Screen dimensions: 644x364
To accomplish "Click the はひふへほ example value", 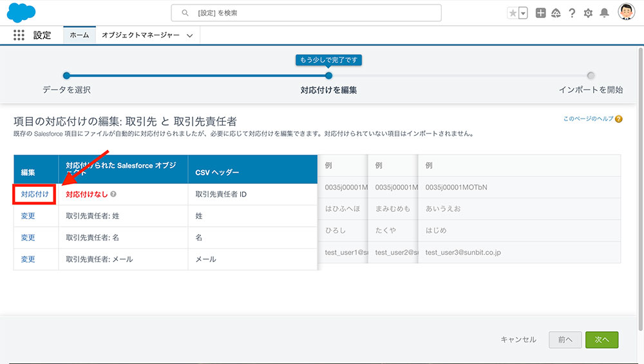I will [x=343, y=209].
